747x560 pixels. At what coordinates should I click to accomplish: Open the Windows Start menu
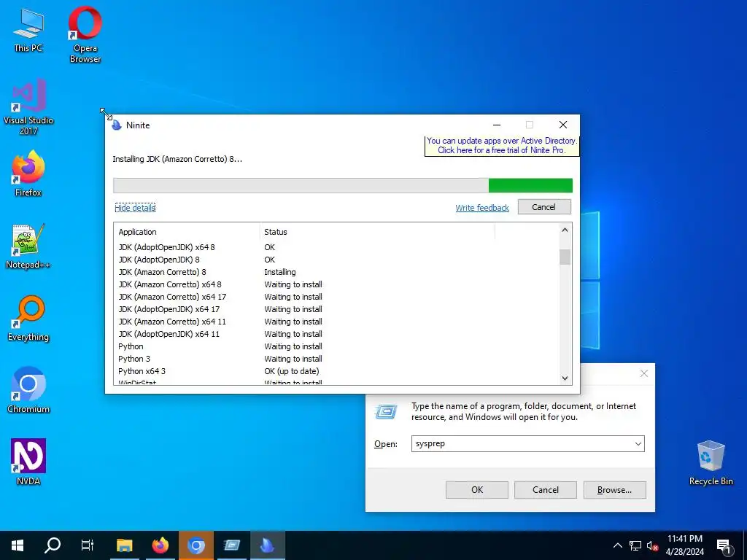point(18,545)
